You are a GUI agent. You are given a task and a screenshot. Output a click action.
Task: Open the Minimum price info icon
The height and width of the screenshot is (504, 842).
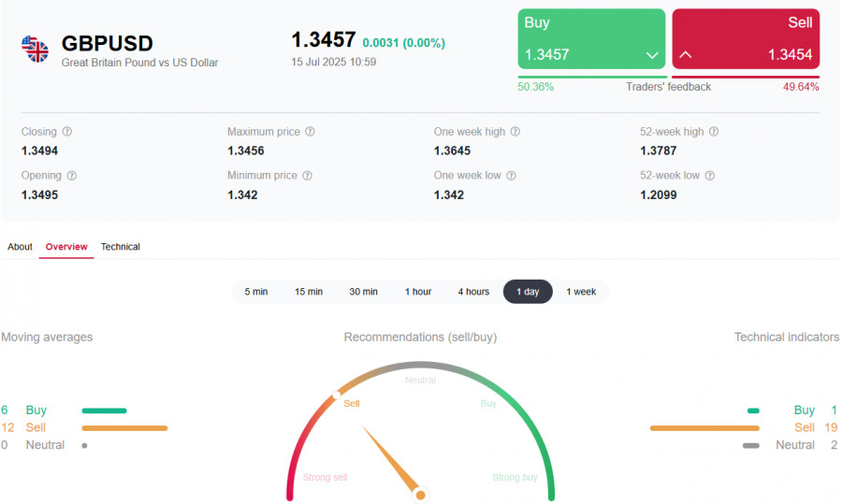click(307, 176)
